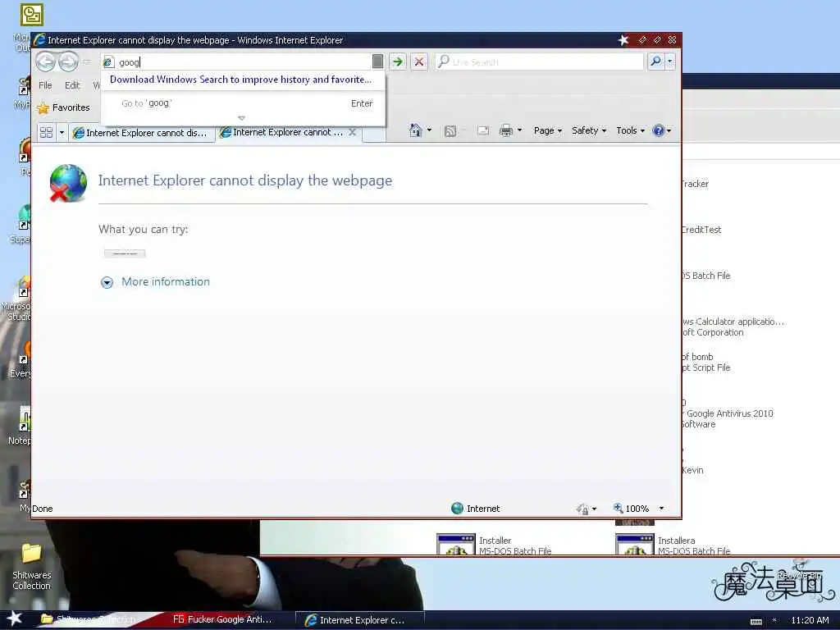Open Shitwares Collection desktop folder
Viewport: 840px width, 630px height.
tap(32, 567)
